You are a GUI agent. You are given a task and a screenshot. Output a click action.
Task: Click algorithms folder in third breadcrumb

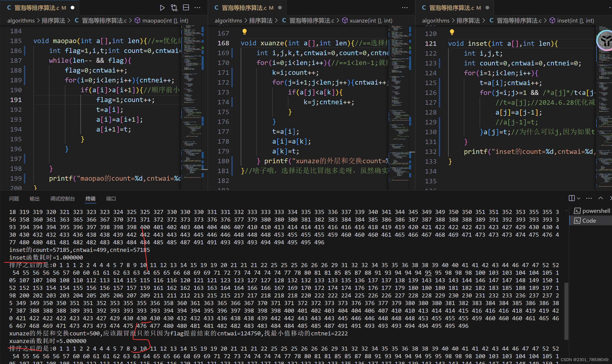click(x=435, y=21)
